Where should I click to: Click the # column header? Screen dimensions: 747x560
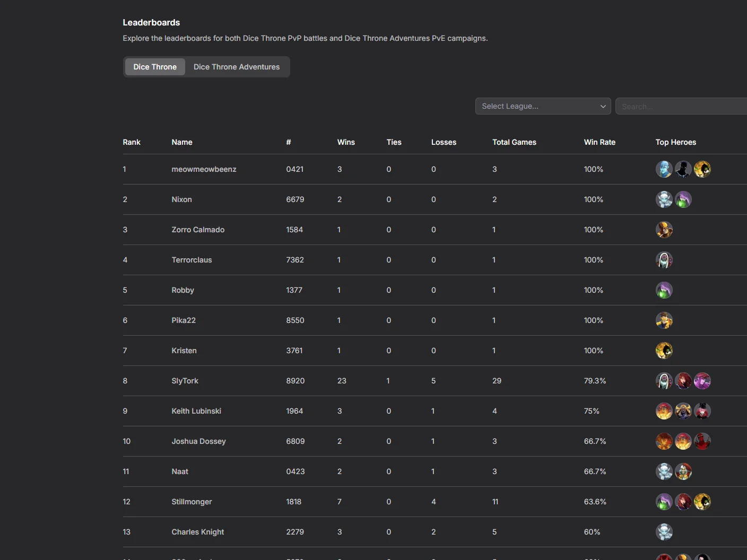pyautogui.click(x=289, y=142)
